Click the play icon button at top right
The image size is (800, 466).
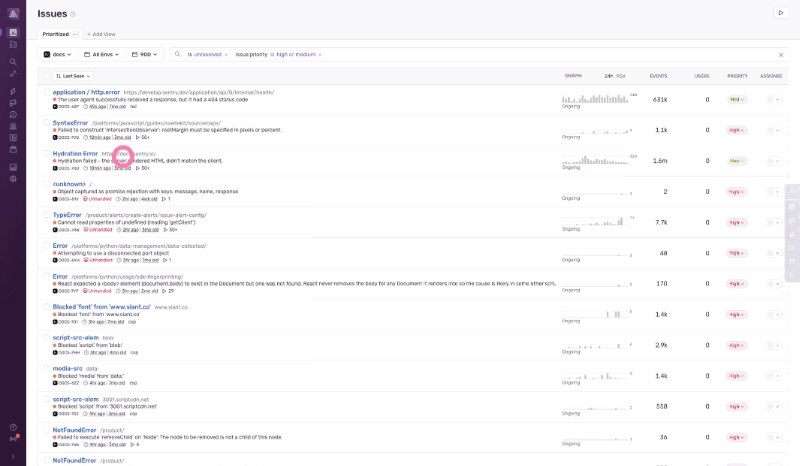(x=781, y=13)
